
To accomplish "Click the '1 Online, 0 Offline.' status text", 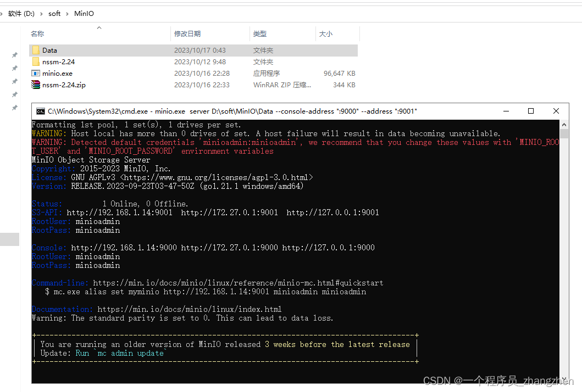I will pos(145,204).
